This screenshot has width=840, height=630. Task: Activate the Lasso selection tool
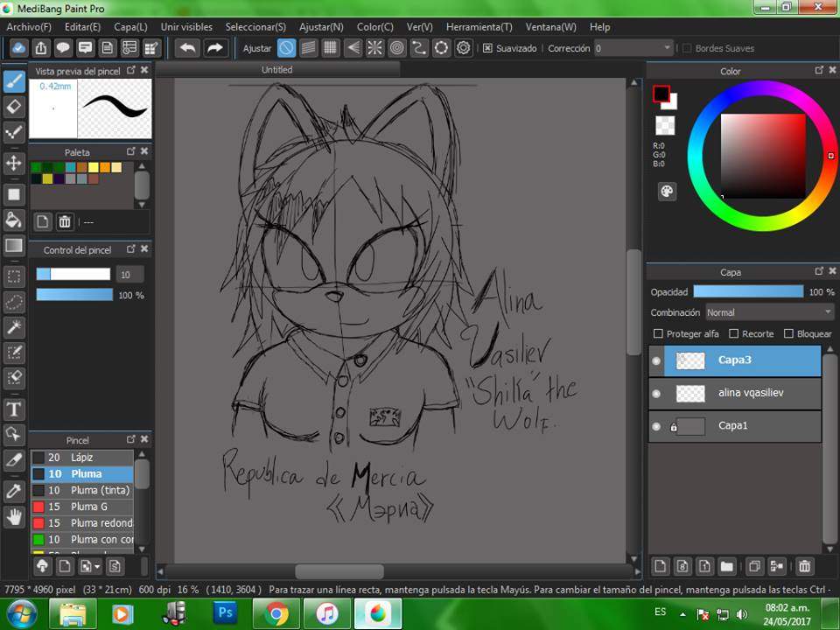(14, 302)
